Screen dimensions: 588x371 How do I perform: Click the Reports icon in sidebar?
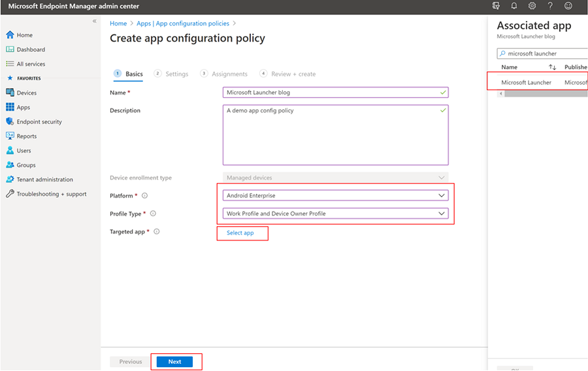click(10, 136)
